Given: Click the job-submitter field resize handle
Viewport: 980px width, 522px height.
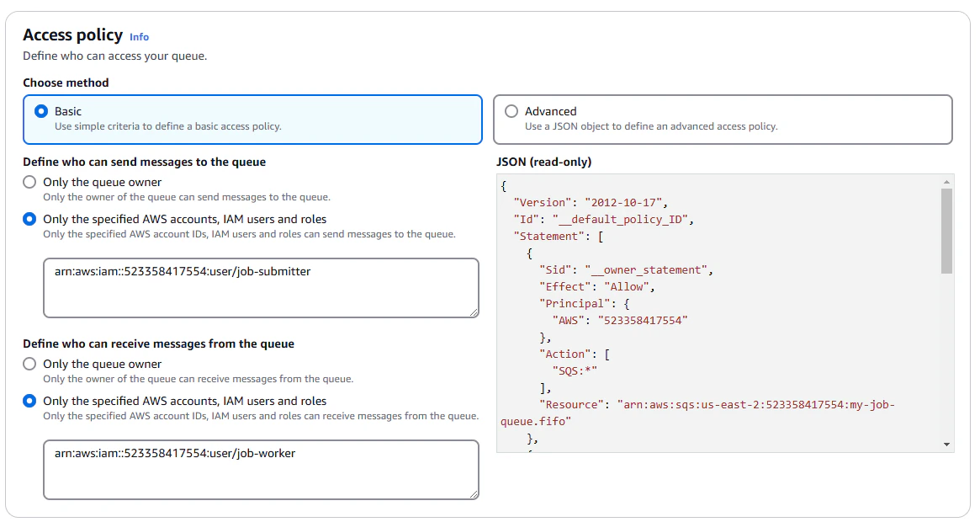Looking at the screenshot, I should tap(474, 312).
